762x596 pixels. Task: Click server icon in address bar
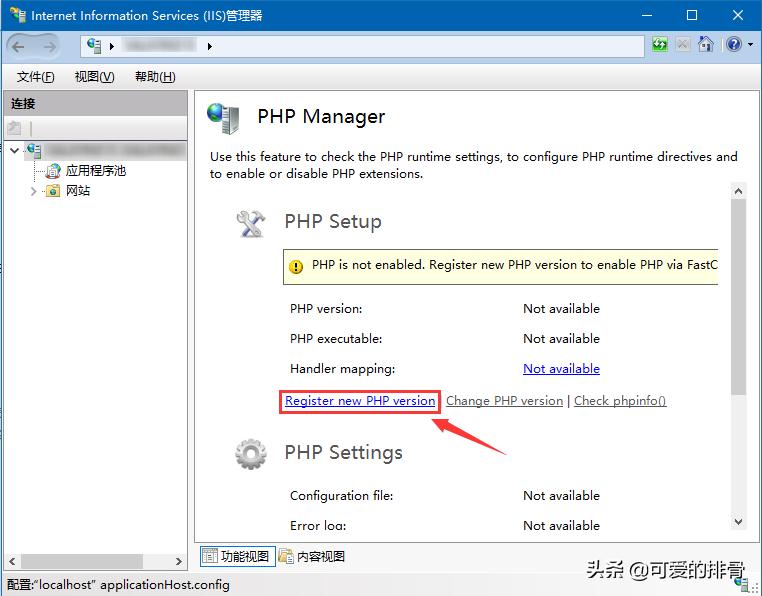coord(94,46)
